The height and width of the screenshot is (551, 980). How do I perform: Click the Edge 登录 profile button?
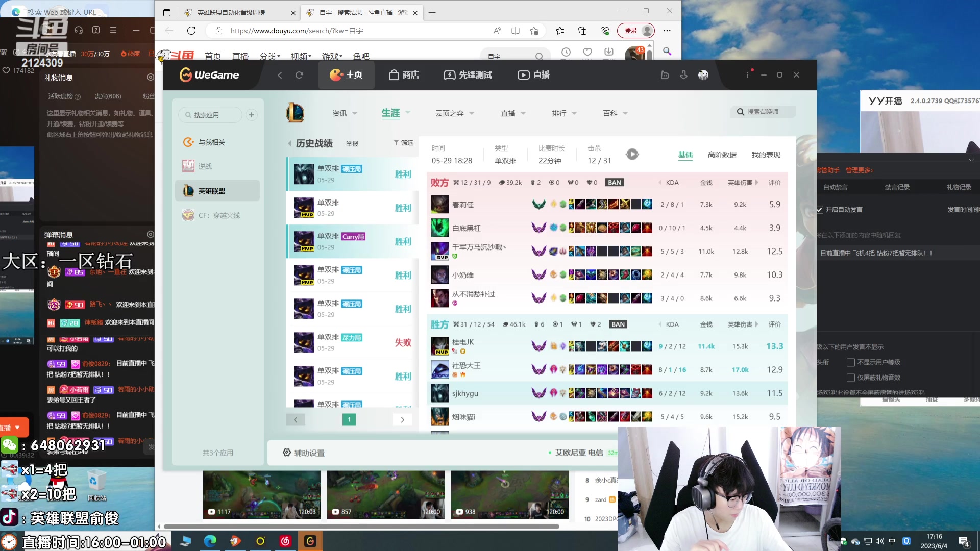click(x=635, y=31)
